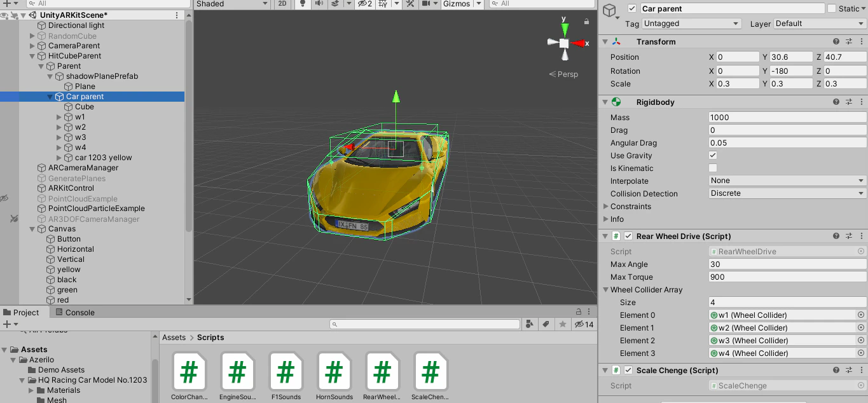Collapse the Wheel Collider Array foldout

tap(605, 290)
